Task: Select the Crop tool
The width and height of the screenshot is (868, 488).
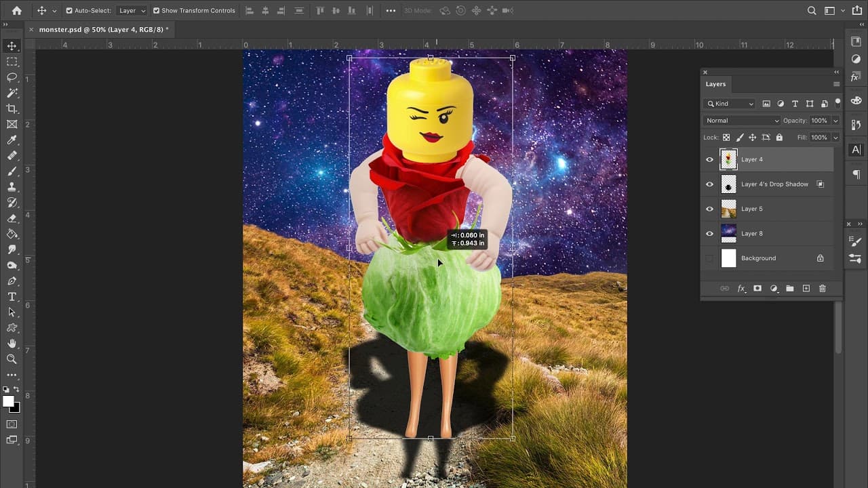Action: coord(12,108)
